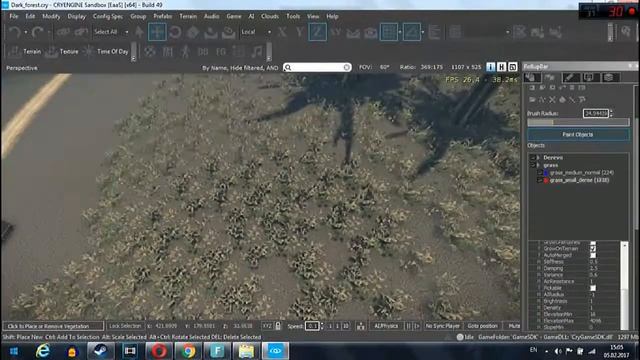The image size is (640, 360).
Task: Open the undo history dropdown arrow
Action: 26,32
